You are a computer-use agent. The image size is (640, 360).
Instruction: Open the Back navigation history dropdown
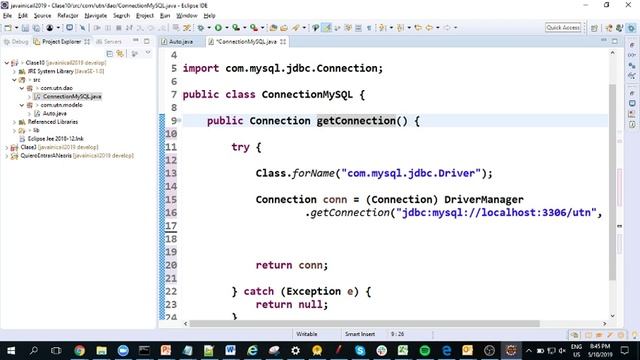pos(438,28)
